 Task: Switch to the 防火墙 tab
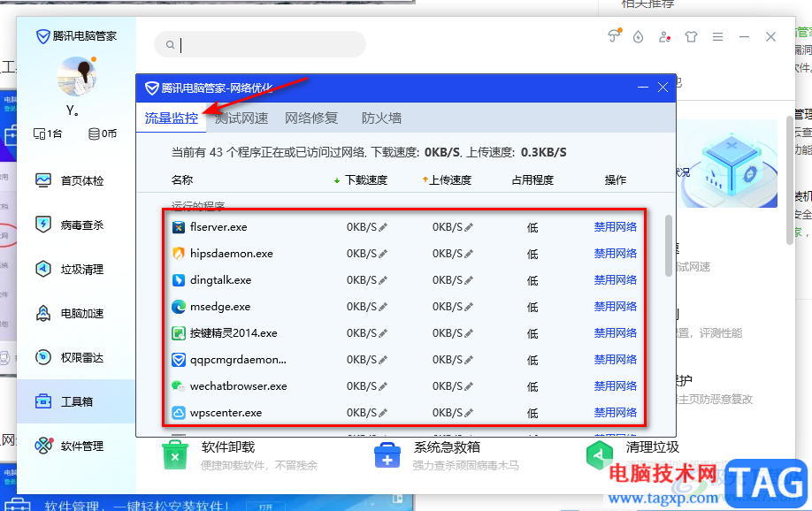pyautogui.click(x=381, y=118)
